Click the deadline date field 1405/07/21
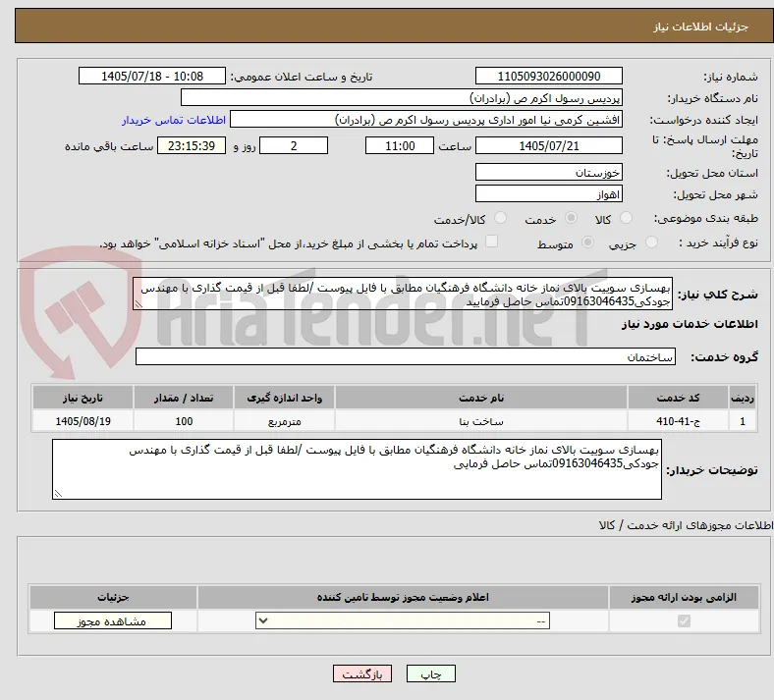Viewport: 774px width, 700px height. [548, 145]
